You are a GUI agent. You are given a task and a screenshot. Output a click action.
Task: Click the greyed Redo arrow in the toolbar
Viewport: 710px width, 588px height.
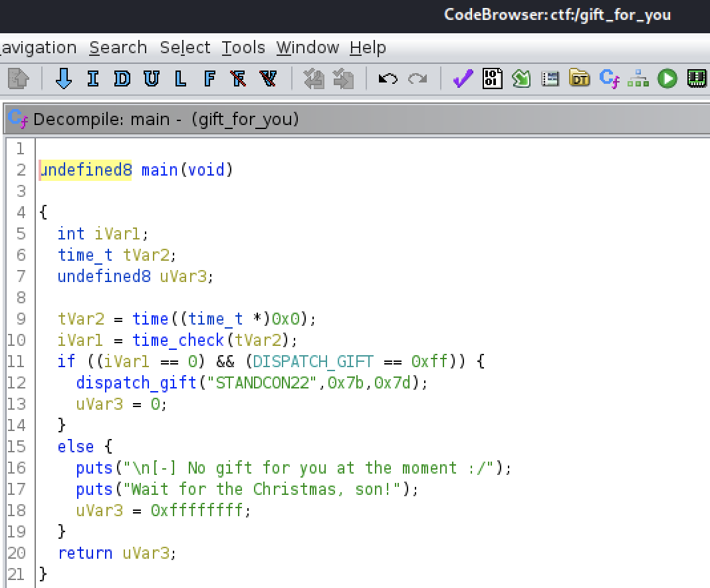pos(417,79)
